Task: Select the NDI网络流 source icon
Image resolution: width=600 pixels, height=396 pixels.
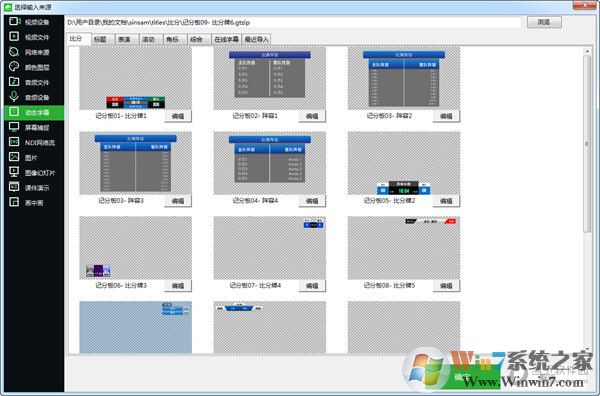Action: (x=14, y=142)
